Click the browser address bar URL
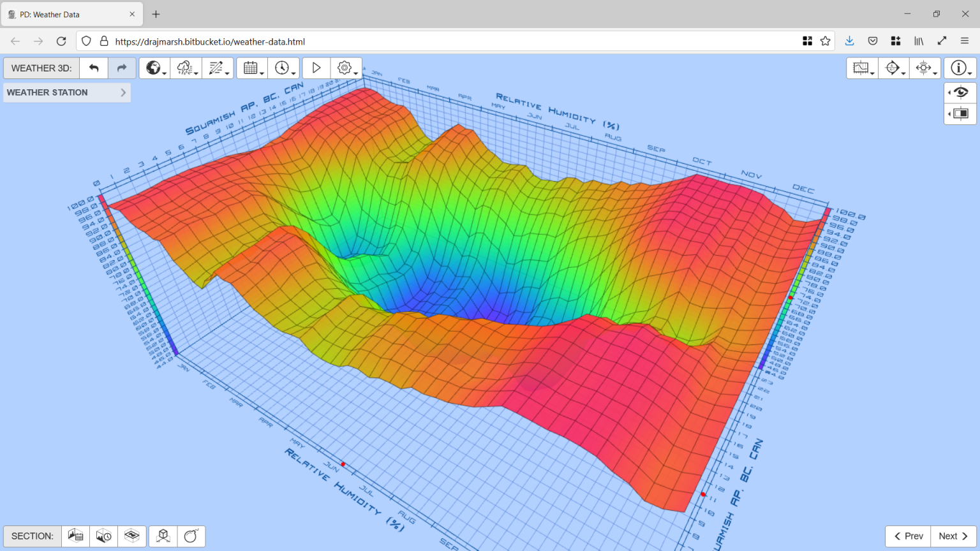 pyautogui.click(x=210, y=41)
